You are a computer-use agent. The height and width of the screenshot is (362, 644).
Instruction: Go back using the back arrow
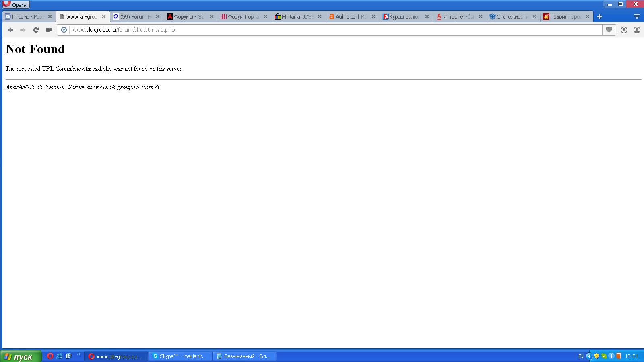10,30
